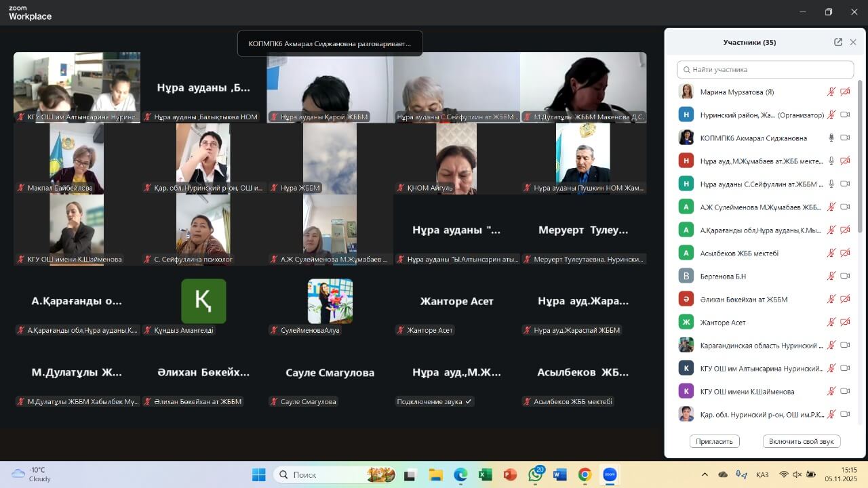Click the participant search field
Image resolution: width=868 pixels, height=488 pixels.
(765, 69)
